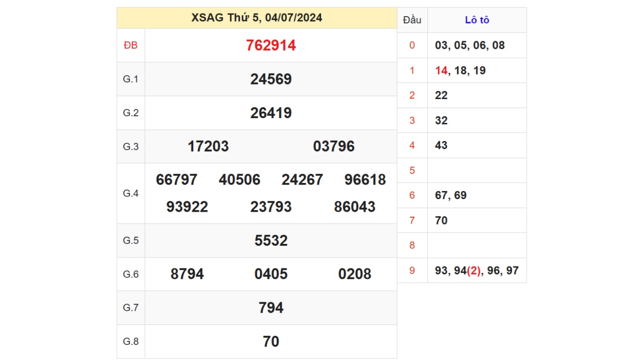Select seventh prize number 794

tap(271, 308)
